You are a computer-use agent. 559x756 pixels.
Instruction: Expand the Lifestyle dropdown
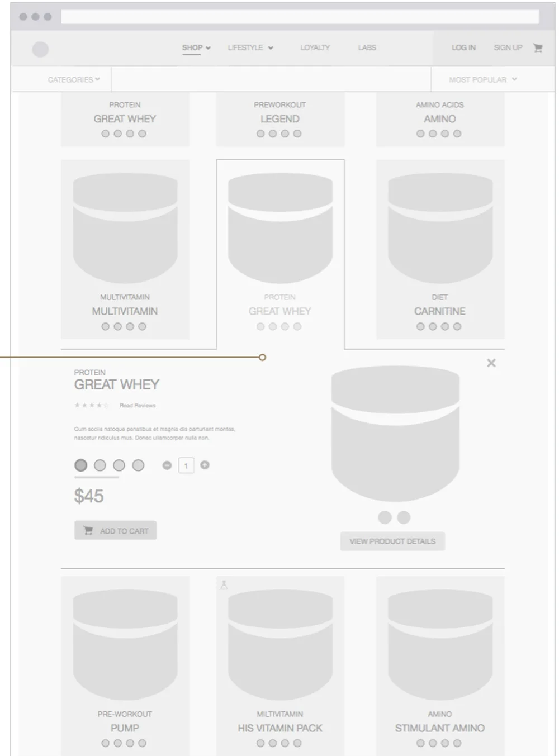250,48
